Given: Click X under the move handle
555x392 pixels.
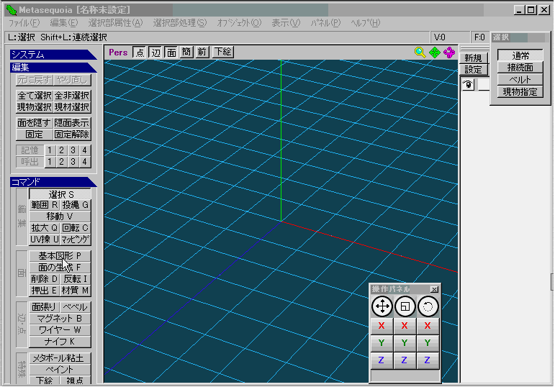Looking at the screenshot, I should pyautogui.click(x=382, y=326).
